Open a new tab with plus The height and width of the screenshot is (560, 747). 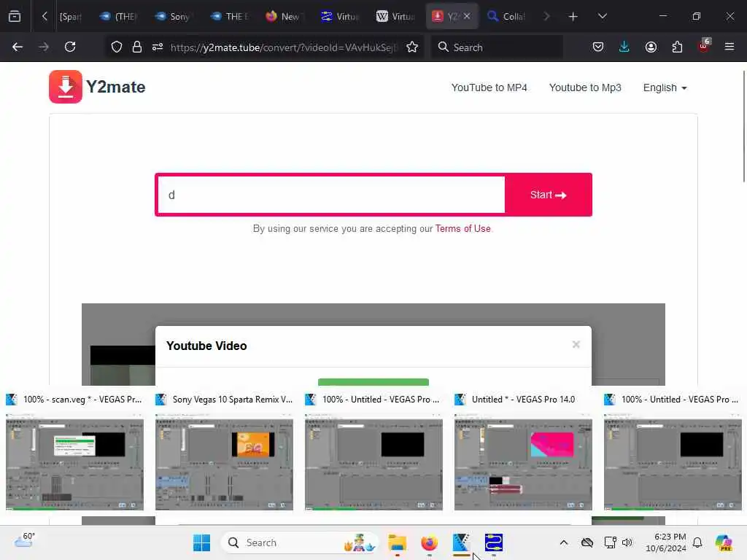tap(573, 17)
